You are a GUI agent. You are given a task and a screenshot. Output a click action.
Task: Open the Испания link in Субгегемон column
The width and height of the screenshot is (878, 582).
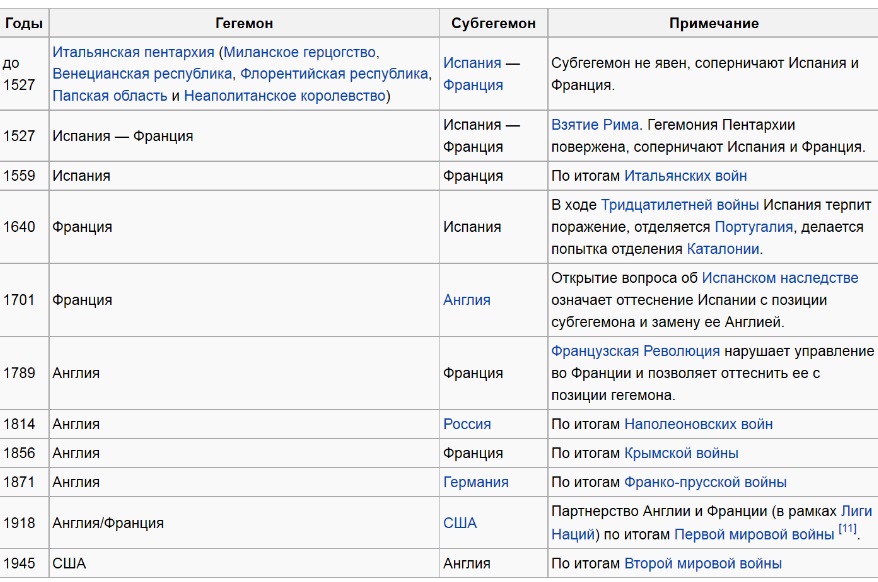(x=472, y=63)
